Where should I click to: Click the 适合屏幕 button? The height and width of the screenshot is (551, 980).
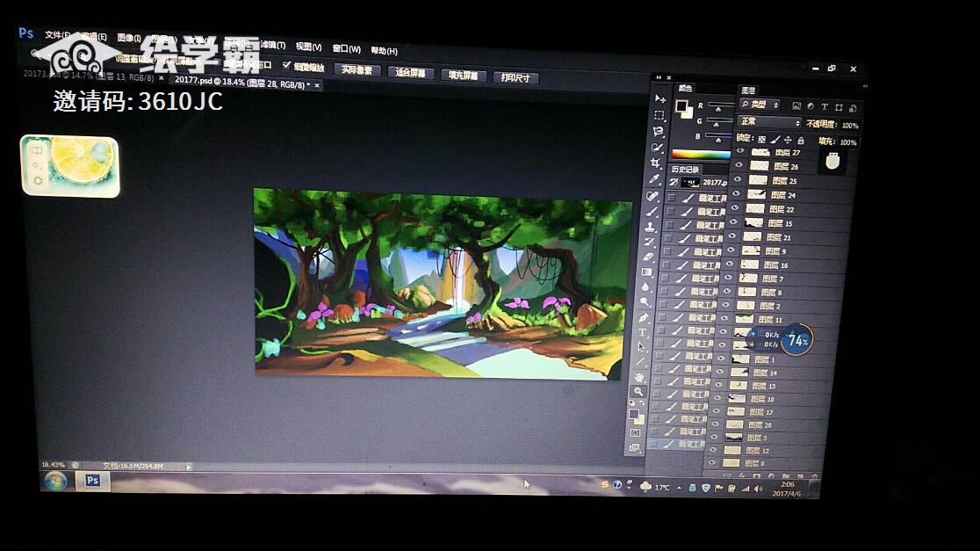(x=410, y=73)
